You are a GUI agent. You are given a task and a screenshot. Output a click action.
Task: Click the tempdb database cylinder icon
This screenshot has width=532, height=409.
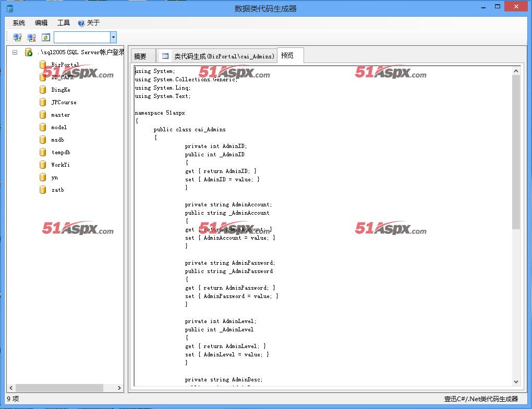coord(43,152)
